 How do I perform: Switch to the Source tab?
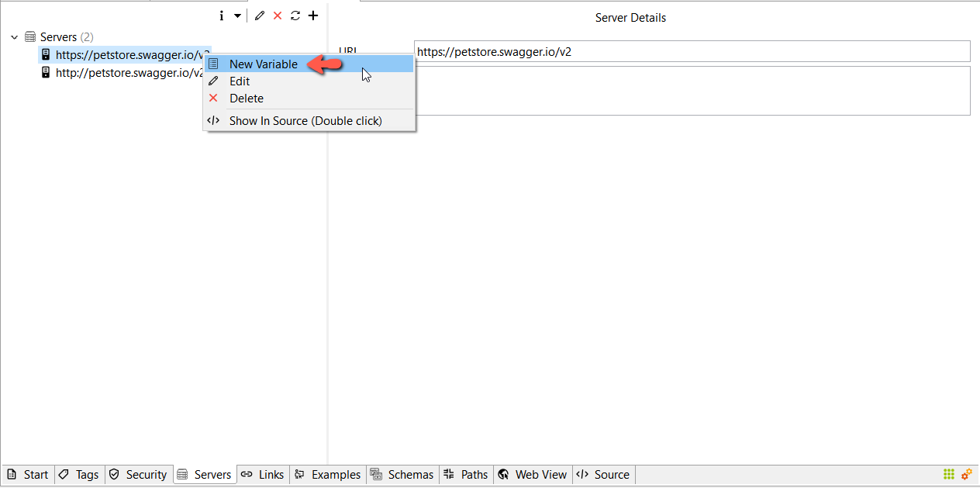[603, 475]
